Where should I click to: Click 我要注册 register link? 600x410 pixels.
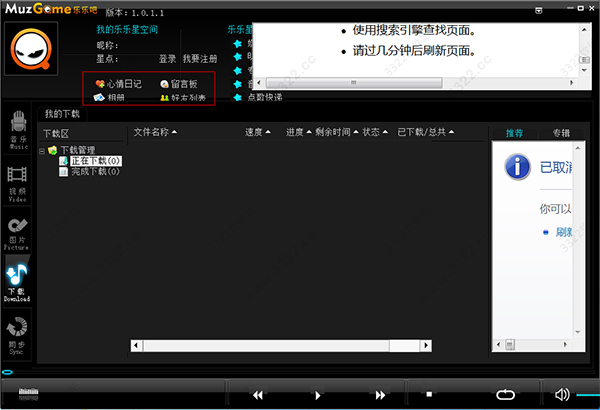click(x=200, y=59)
